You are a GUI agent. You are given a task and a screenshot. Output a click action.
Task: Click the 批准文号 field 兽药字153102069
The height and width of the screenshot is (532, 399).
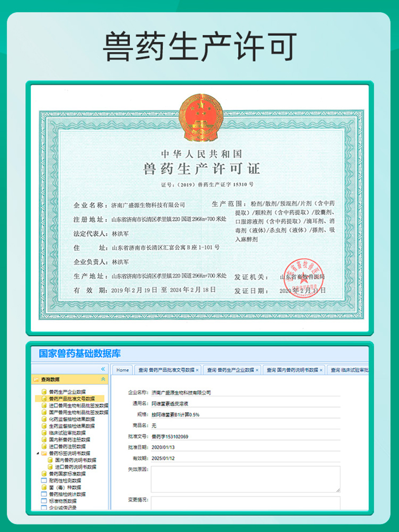click(245, 437)
